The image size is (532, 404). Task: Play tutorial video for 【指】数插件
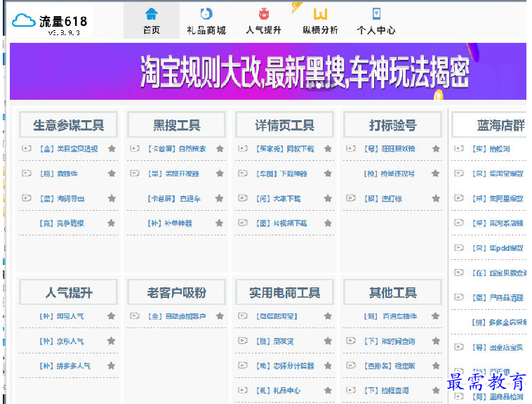(27, 174)
